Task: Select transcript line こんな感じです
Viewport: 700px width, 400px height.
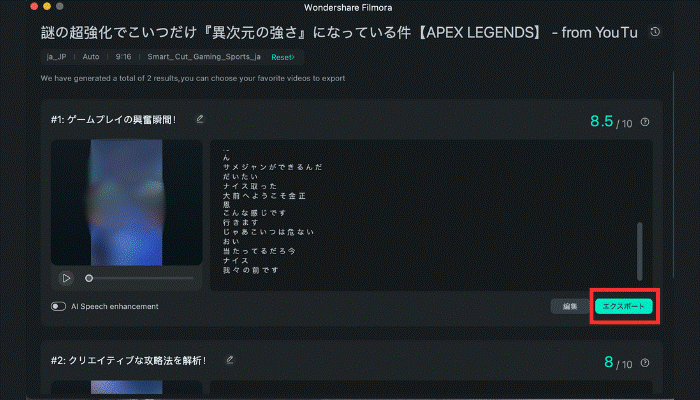Action: (254, 213)
